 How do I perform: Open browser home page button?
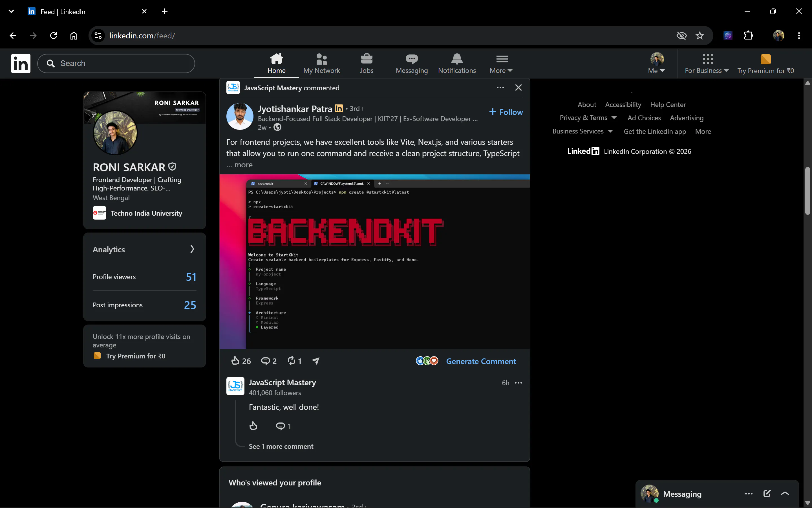tap(74, 36)
